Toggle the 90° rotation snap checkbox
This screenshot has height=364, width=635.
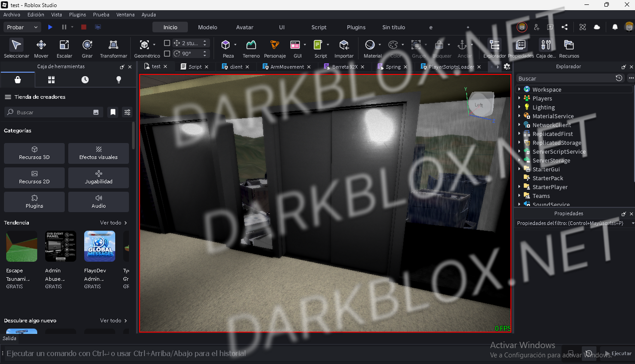[167, 54]
